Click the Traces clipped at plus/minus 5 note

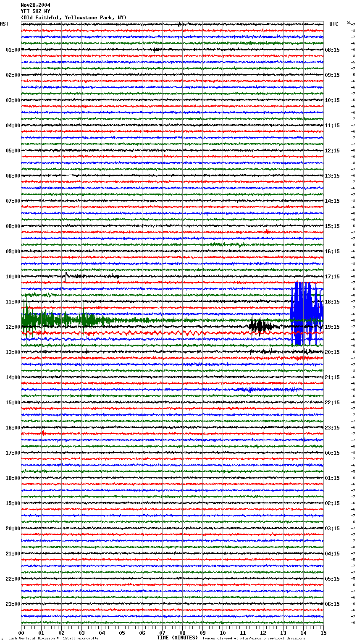(x=254, y=639)
